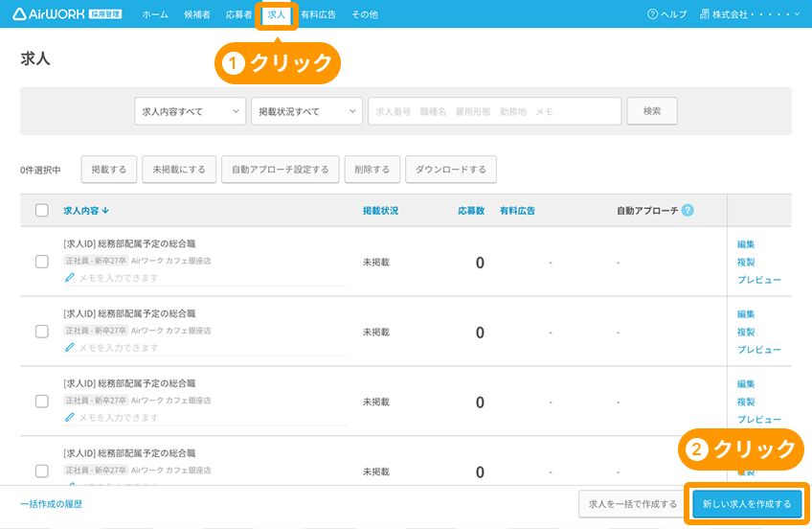Click the sort arrow beside 求人内容
The height and width of the screenshot is (529, 812).
point(105,211)
